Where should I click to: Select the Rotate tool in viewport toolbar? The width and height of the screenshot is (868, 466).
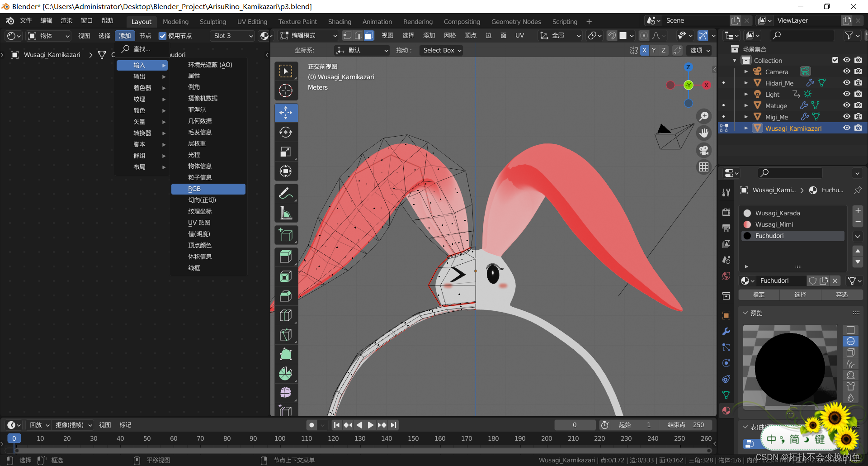pos(286,132)
